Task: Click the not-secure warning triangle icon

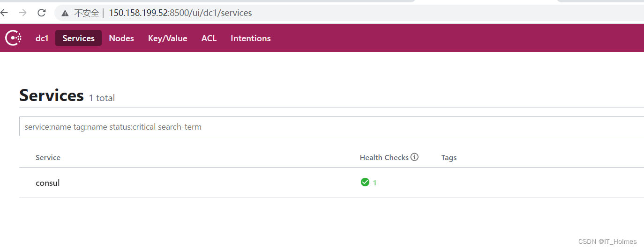Action: click(65, 13)
